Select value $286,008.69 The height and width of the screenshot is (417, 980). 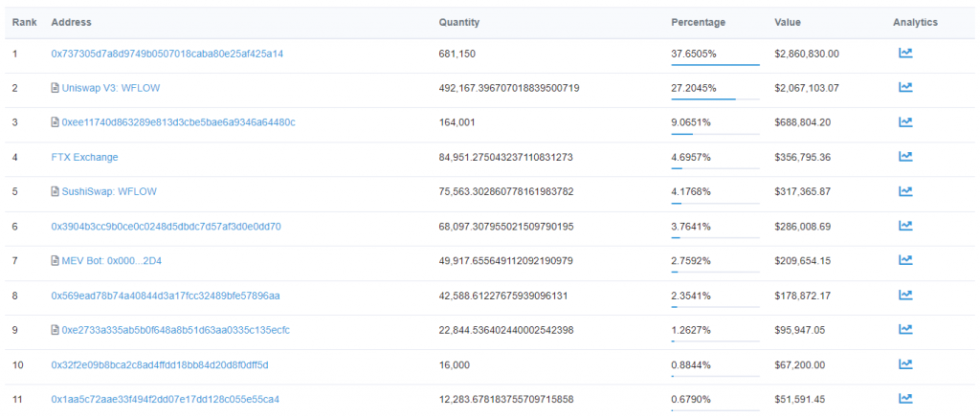click(803, 226)
